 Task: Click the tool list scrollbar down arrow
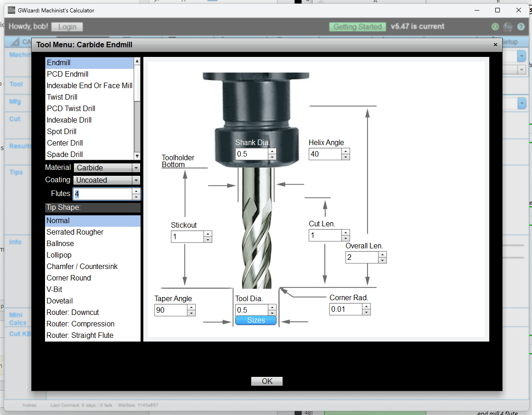(137, 155)
